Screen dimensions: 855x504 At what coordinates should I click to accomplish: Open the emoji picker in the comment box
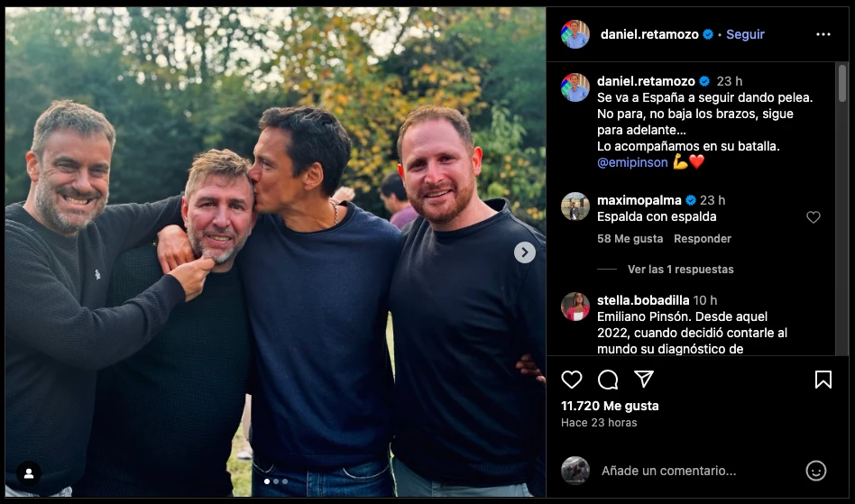tap(815, 471)
